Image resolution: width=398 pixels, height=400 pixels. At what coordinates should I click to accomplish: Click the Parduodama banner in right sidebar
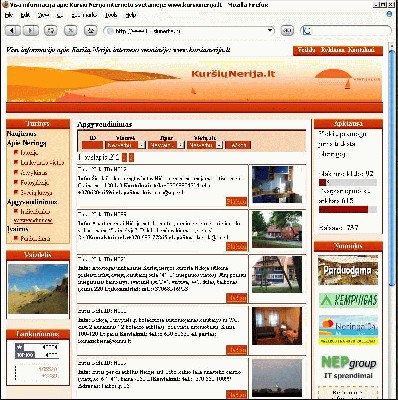[348, 270]
